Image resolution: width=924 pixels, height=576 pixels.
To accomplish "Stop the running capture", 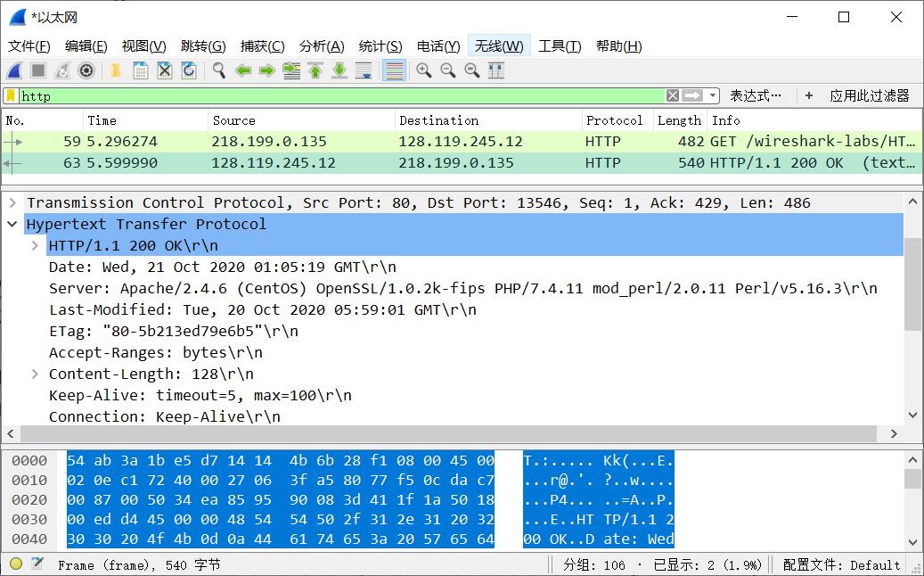I will click(38, 70).
